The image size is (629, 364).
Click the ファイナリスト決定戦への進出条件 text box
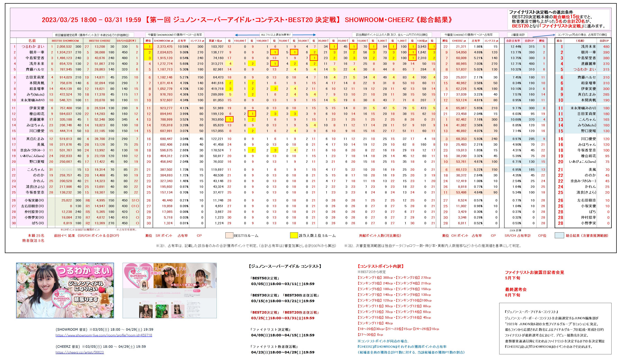pyautogui.click(x=559, y=19)
